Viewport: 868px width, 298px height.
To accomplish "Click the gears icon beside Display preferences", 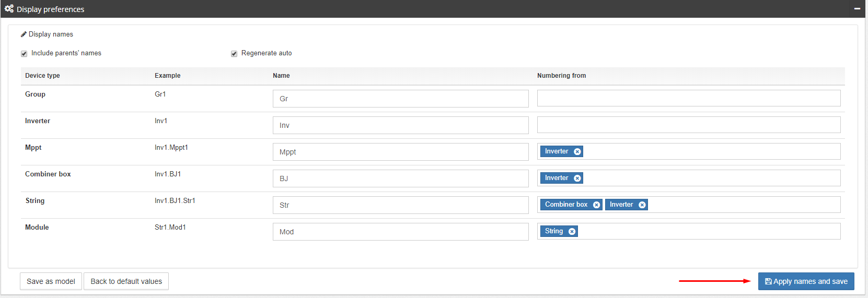I will coord(9,9).
